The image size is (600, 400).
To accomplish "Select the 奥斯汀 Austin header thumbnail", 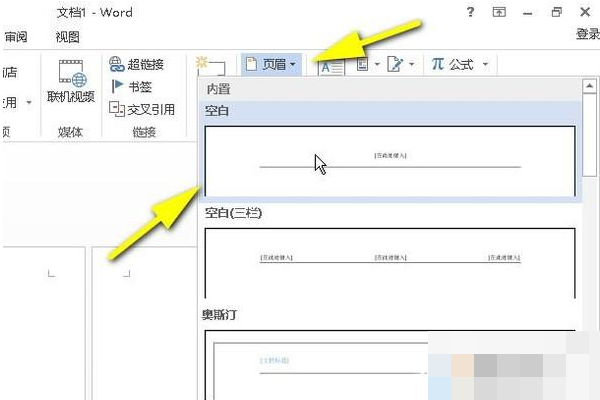I will coord(390,365).
